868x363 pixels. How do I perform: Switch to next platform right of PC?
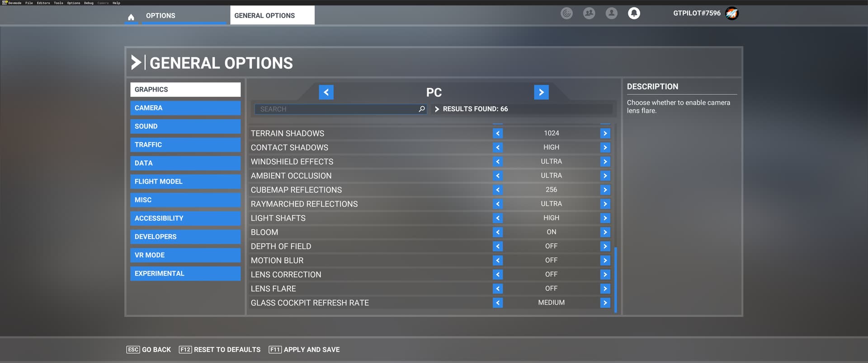pyautogui.click(x=541, y=92)
